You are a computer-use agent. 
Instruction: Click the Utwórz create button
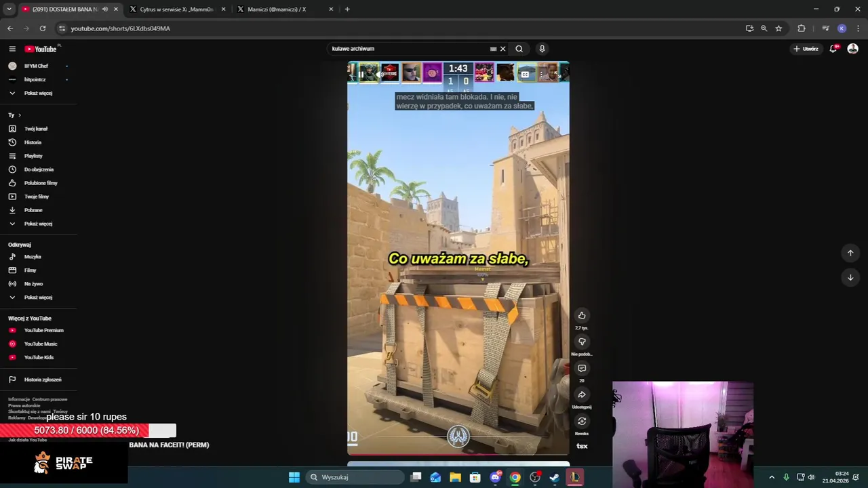point(806,49)
